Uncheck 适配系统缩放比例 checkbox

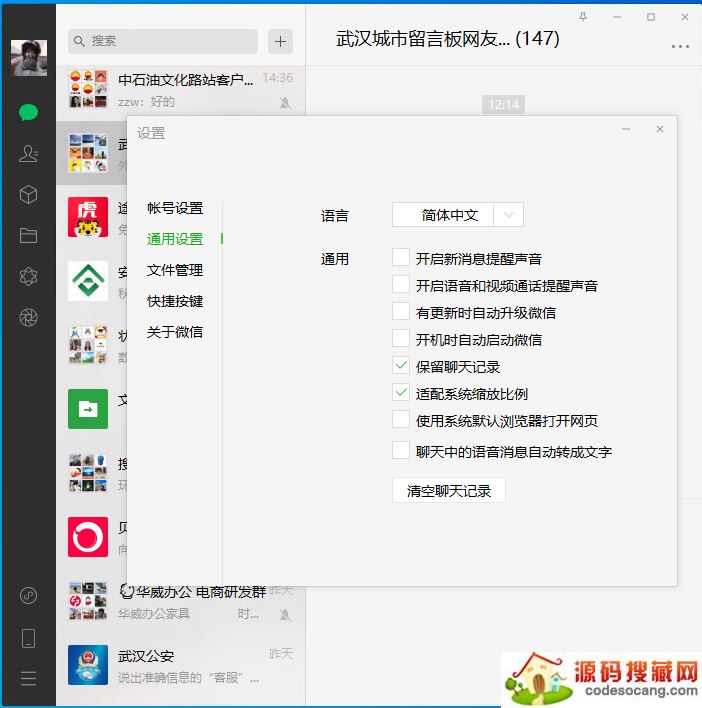[401, 392]
